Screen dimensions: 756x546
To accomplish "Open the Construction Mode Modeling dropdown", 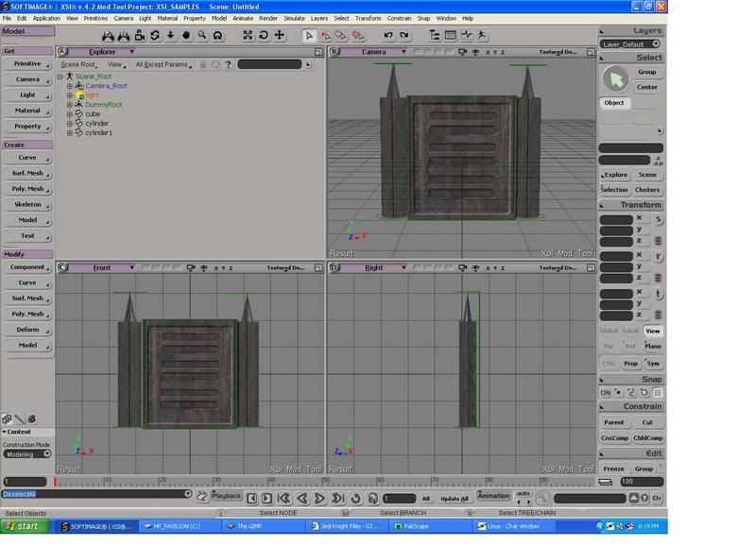I will 27,454.
